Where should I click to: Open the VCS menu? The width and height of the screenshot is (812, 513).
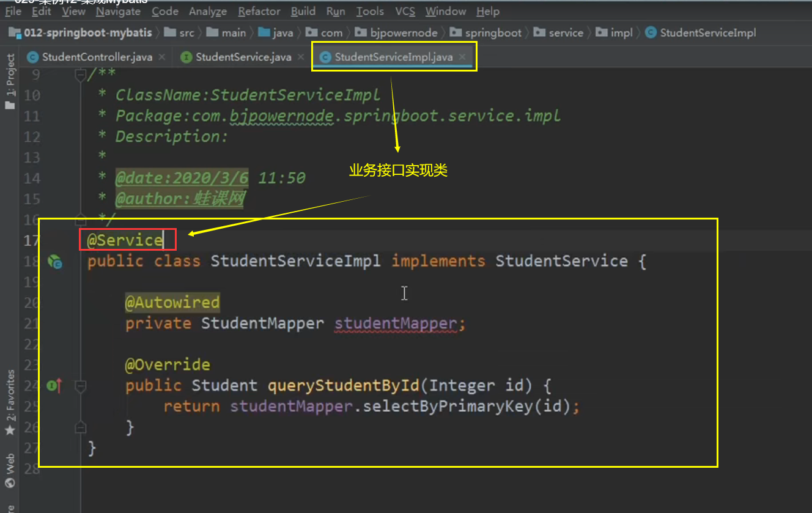pos(405,12)
